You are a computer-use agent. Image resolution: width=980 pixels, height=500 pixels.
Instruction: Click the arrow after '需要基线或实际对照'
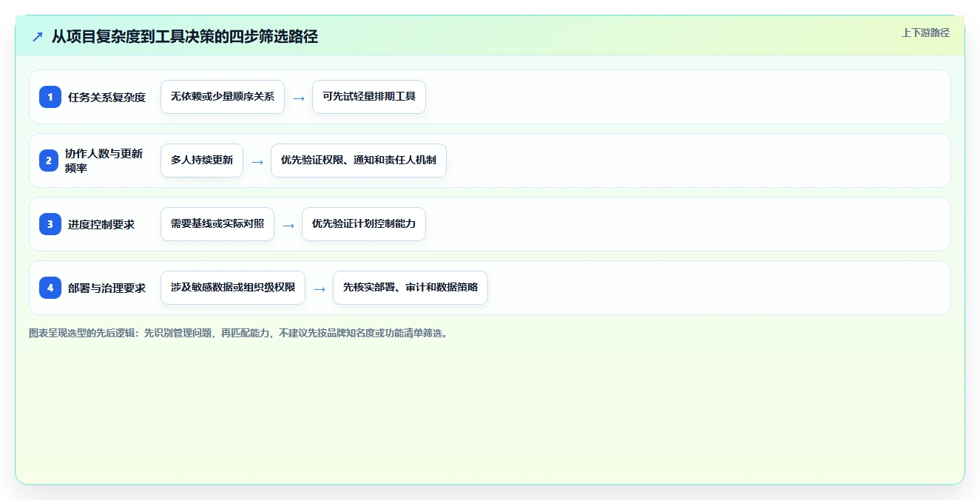[x=288, y=225]
